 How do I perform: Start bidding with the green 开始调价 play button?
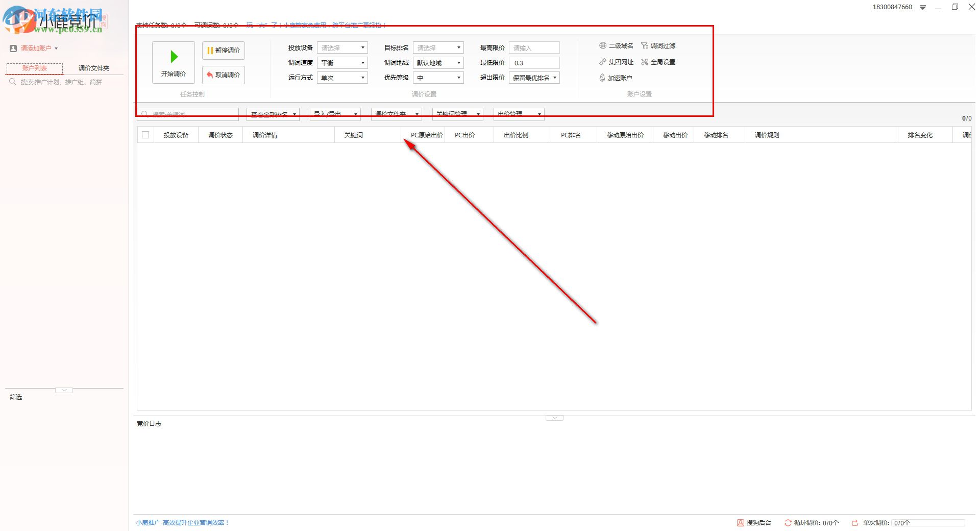(174, 62)
